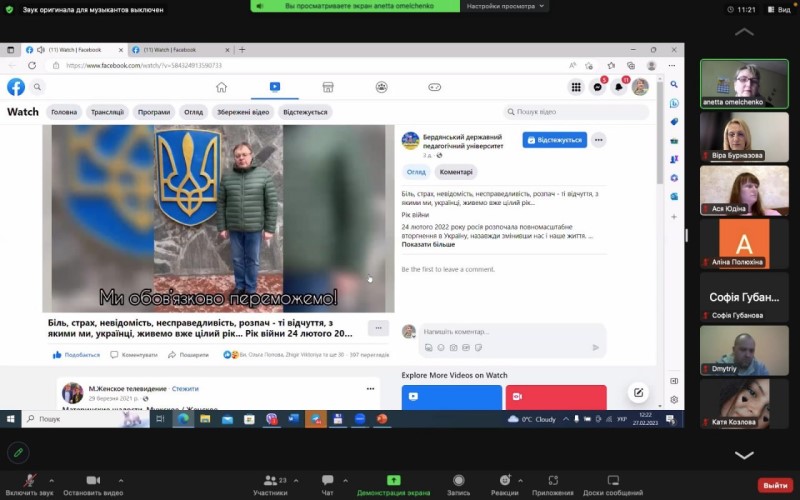Image resolution: width=800 pixels, height=500 pixels.
Task: Click the new message compose icon
Action: pos(638,392)
